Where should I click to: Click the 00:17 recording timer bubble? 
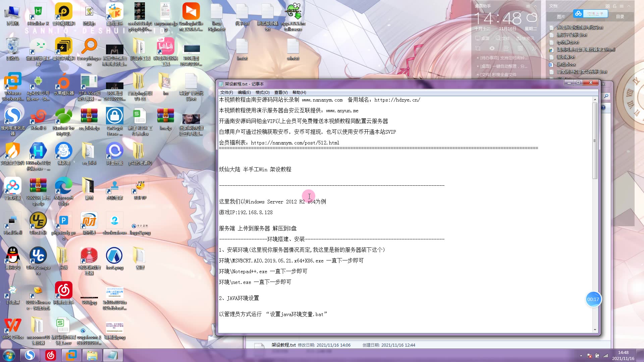click(x=593, y=300)
